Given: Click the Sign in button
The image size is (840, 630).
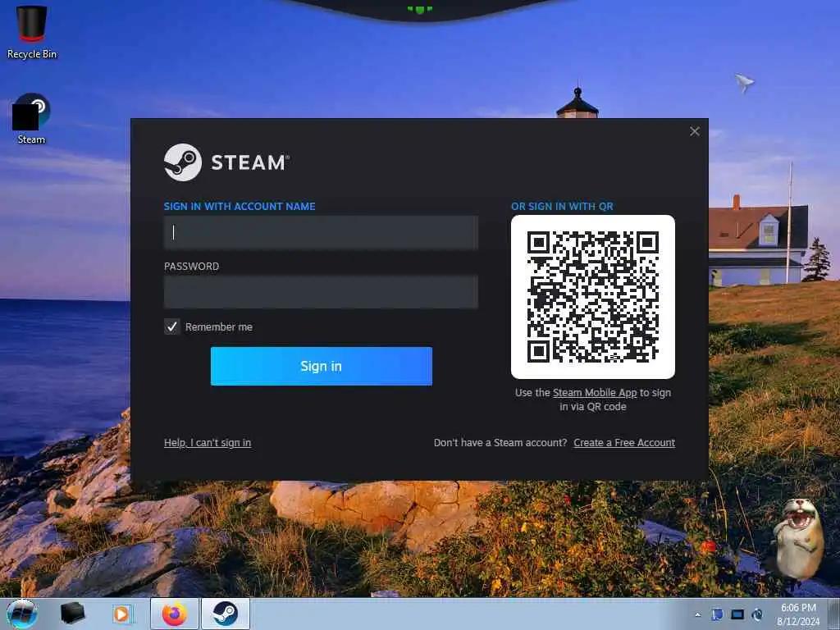Looking at the screenshot, I should 321,366.
